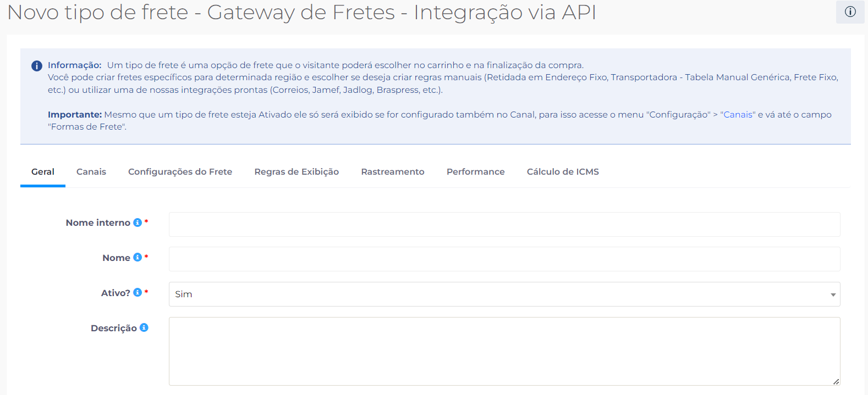Click the info icon next to Nome interno
This screenshot has height=395, width=868.
tap(138, 222)
